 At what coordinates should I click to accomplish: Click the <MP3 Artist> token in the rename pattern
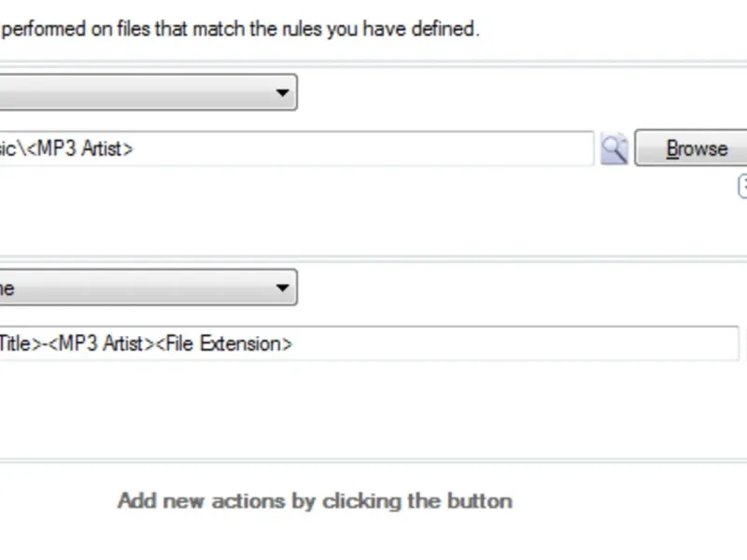click(102, 343)
